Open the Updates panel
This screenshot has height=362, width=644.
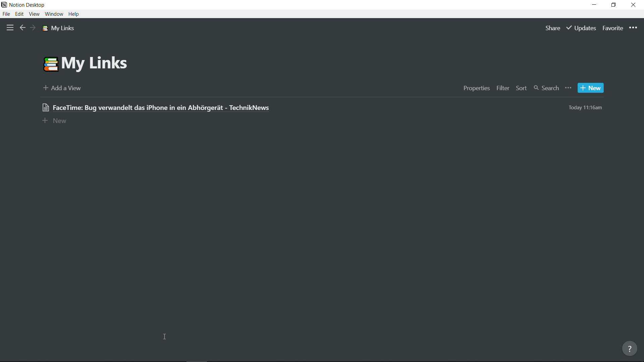click(x=581, y=28)
